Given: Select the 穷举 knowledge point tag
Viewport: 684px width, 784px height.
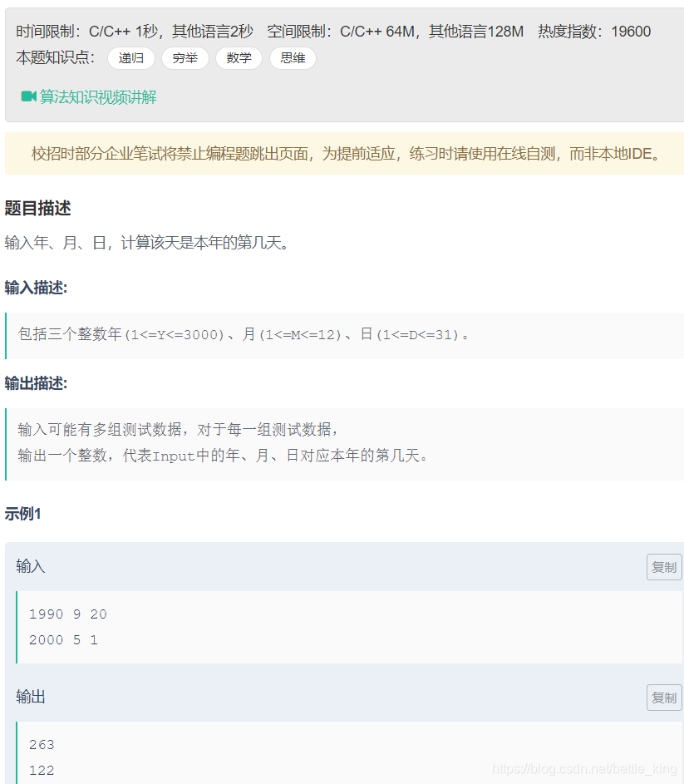Looking at the screenshot, I should click(185, 59).
